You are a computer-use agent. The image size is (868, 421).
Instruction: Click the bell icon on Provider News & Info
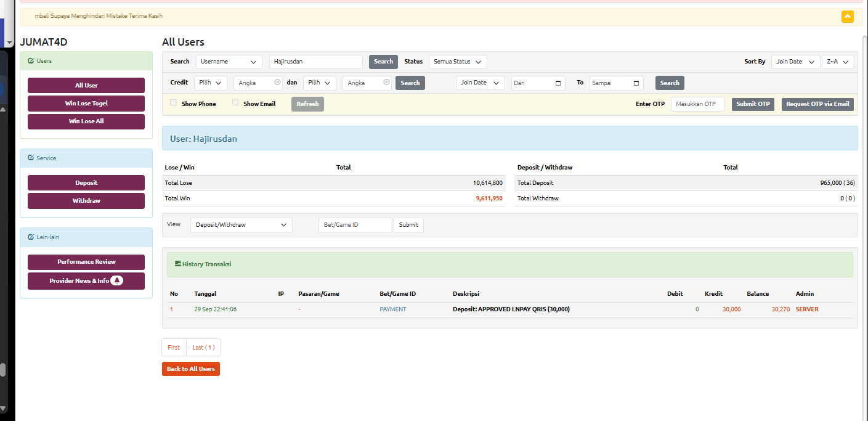click(x=117, y=280)
